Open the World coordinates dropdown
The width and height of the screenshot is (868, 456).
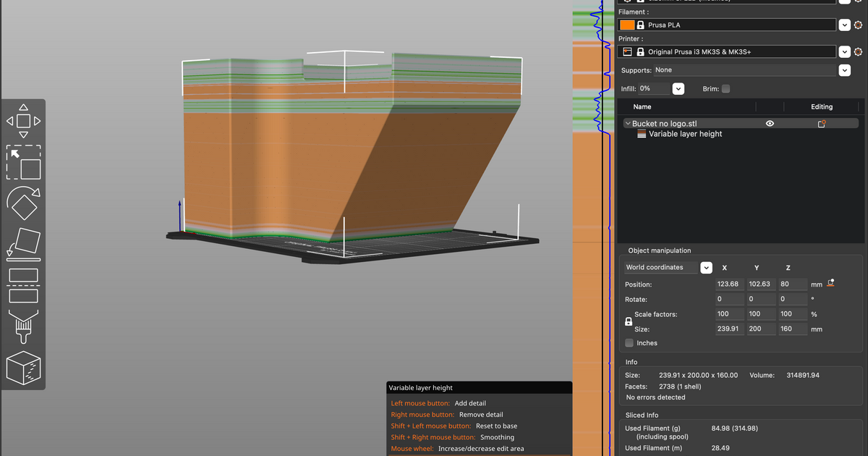click(x=706, y=268)
